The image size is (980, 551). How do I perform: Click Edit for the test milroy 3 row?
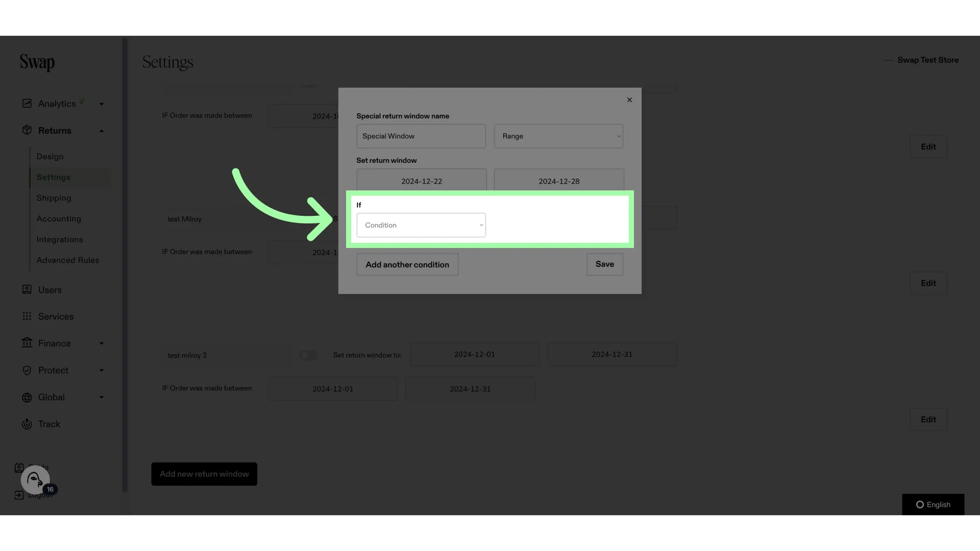coord(928,419)
